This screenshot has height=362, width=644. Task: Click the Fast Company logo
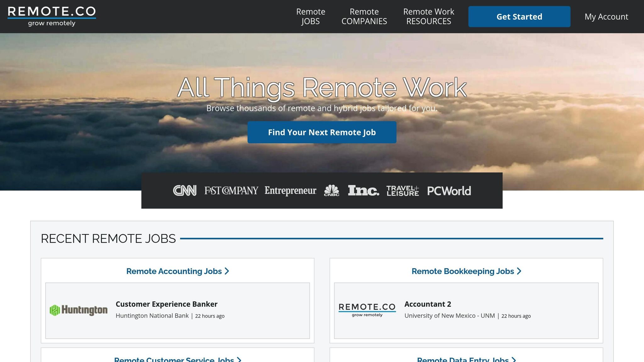coord(231,191)
